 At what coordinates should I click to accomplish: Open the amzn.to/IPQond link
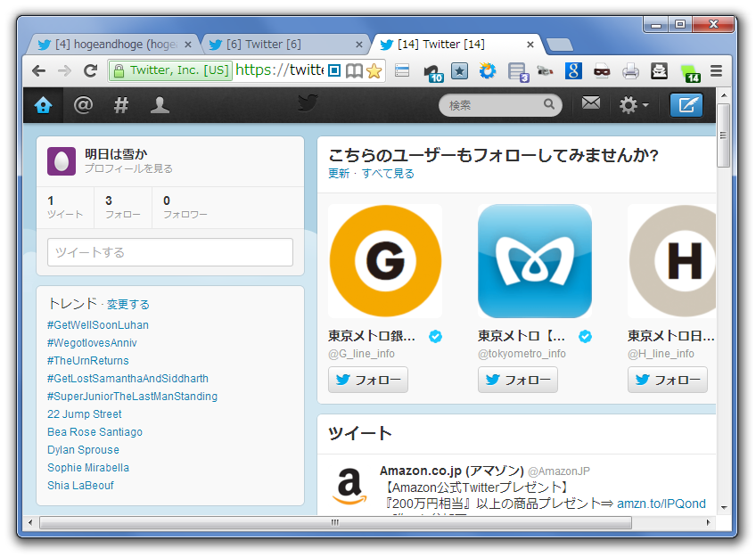(x=661, y=504)
